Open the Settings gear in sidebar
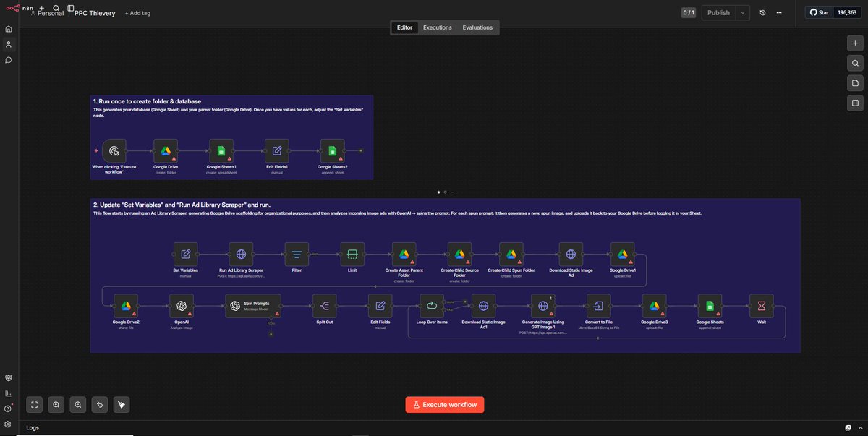The image size is (868, 436). pos(9,424)
